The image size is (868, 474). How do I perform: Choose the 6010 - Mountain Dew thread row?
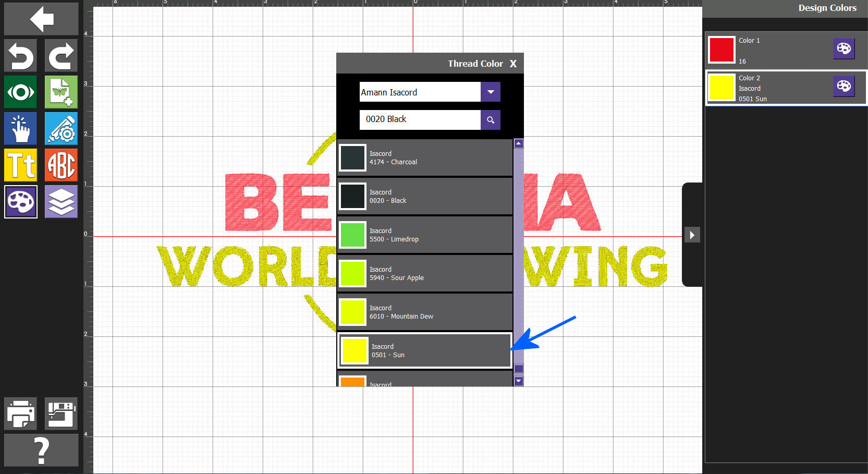425,312
